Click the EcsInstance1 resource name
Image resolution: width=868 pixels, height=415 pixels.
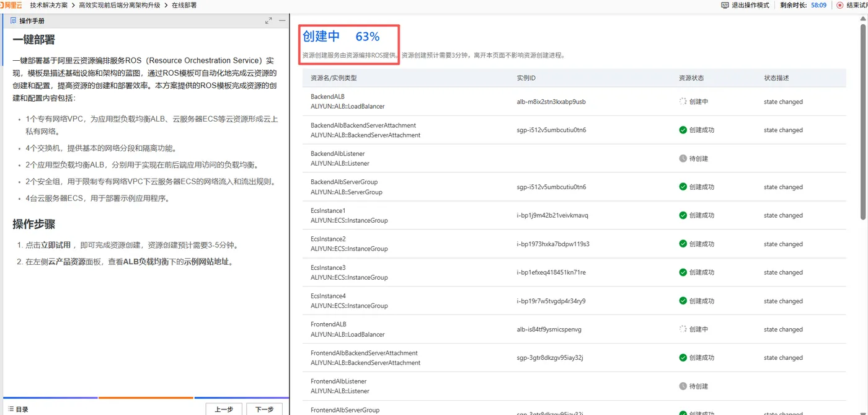tap(328, 210)
